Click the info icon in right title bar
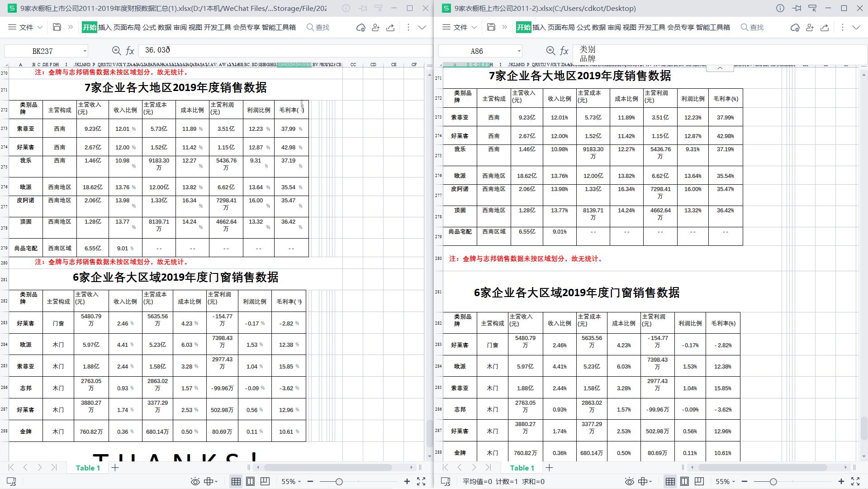This screenshot has height=489, width=868. point(780,8)
